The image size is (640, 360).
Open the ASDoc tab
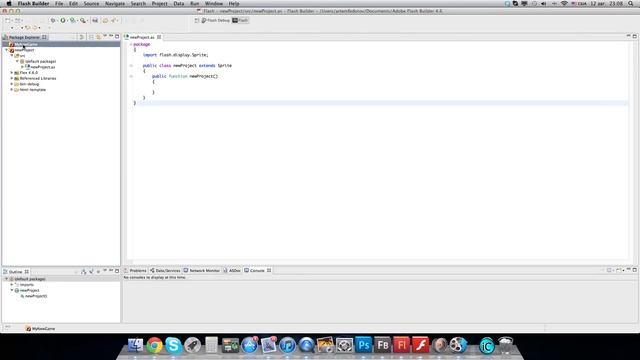(232, 270)
